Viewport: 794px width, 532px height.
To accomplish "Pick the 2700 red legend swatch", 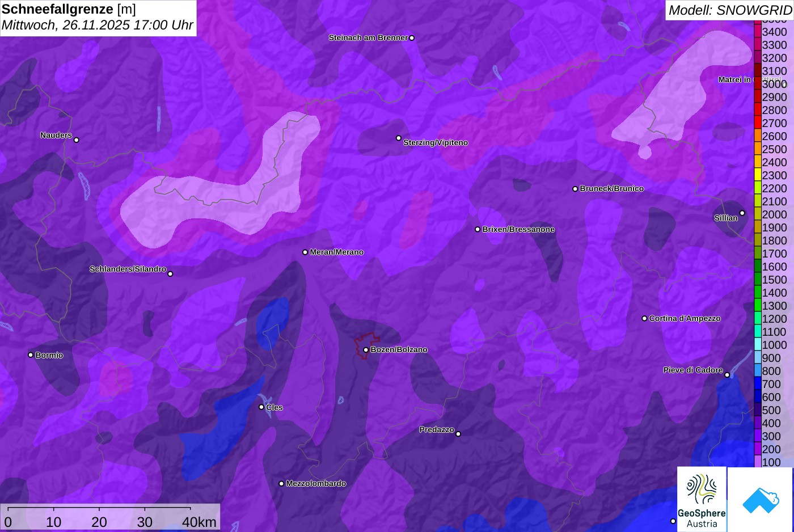I will (x=757, y=123).
